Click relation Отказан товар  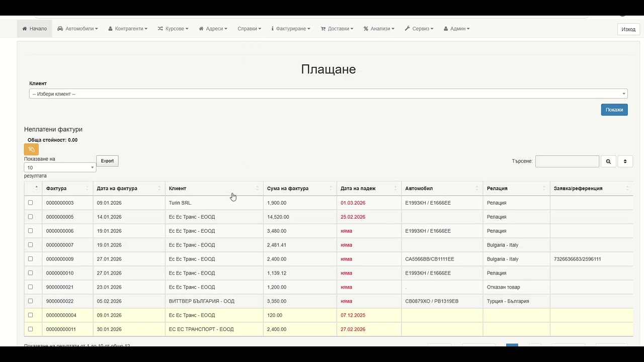coord(504,287)
